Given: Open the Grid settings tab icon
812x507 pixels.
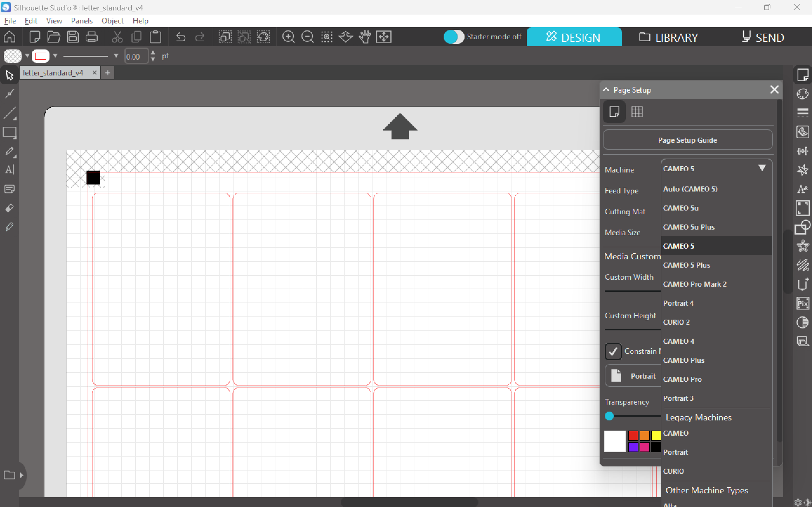Looking at the screenshot, I should tap(637, 112).
